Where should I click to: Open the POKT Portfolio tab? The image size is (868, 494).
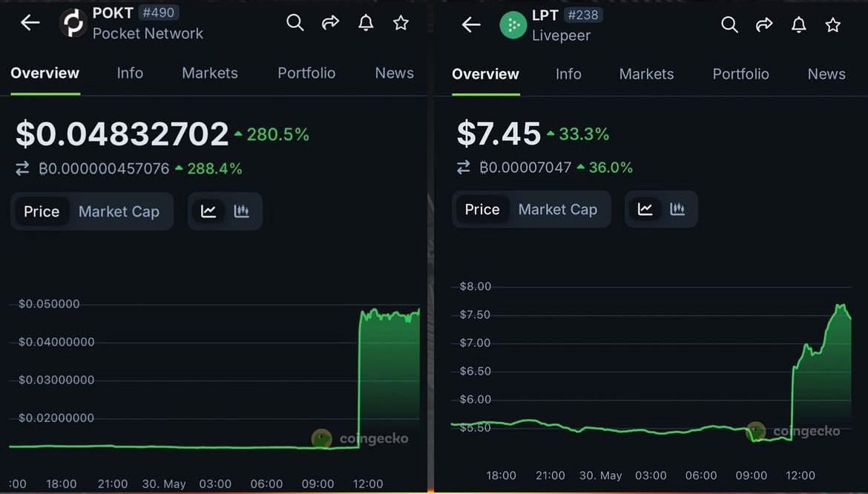click(306, 73)
